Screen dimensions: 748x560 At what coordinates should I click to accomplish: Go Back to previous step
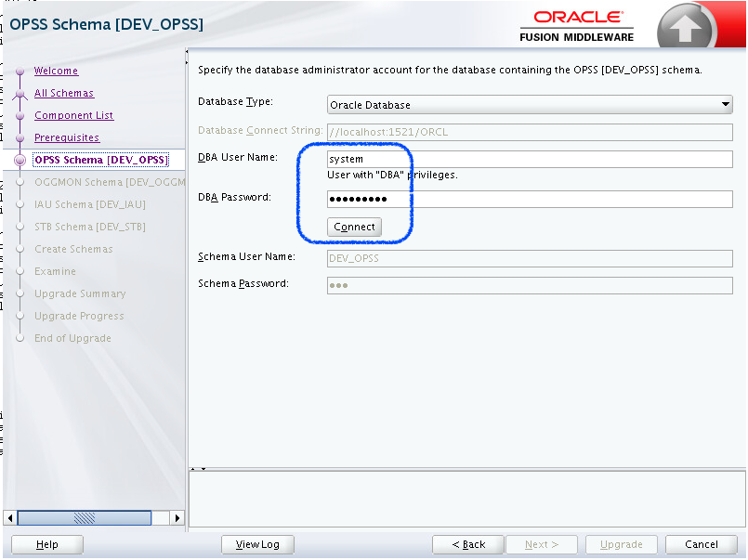pos(468,544)
